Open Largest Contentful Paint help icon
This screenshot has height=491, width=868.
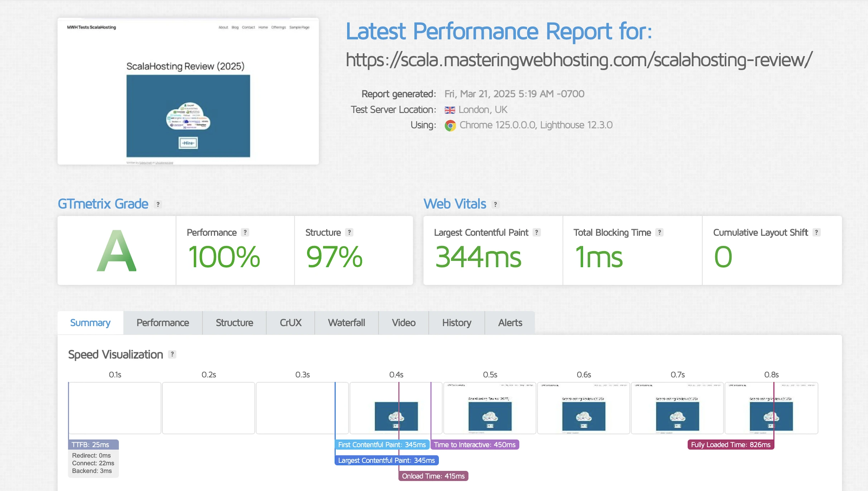pos(536,232)
